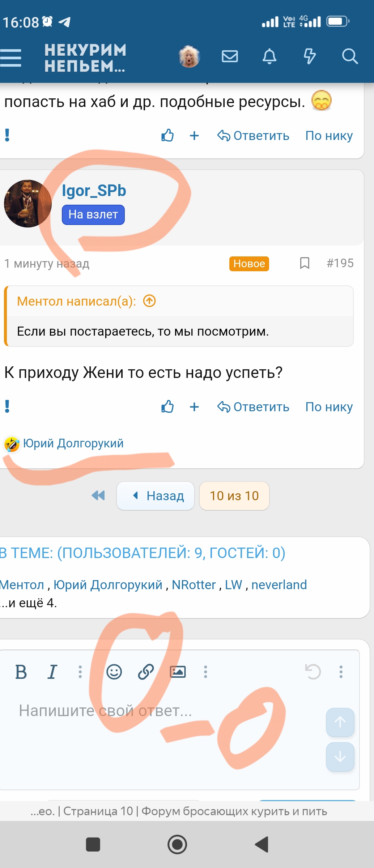Open the hamburger navigation menu
This screenshot has height=868, width=374.
[10, 58]
